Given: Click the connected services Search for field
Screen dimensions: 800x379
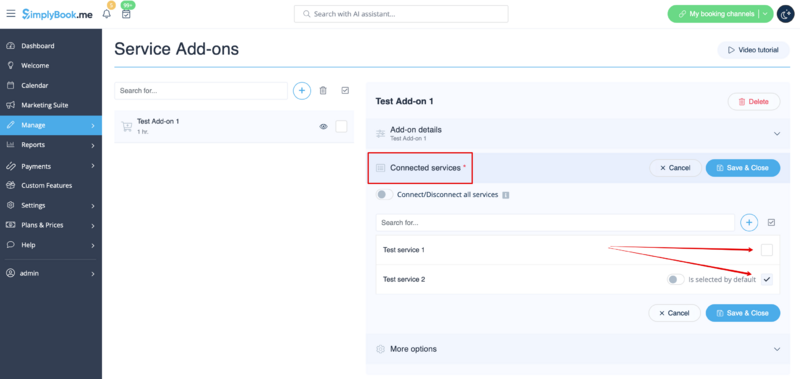Looking at the screenshot, I should (x=555, y=223).
